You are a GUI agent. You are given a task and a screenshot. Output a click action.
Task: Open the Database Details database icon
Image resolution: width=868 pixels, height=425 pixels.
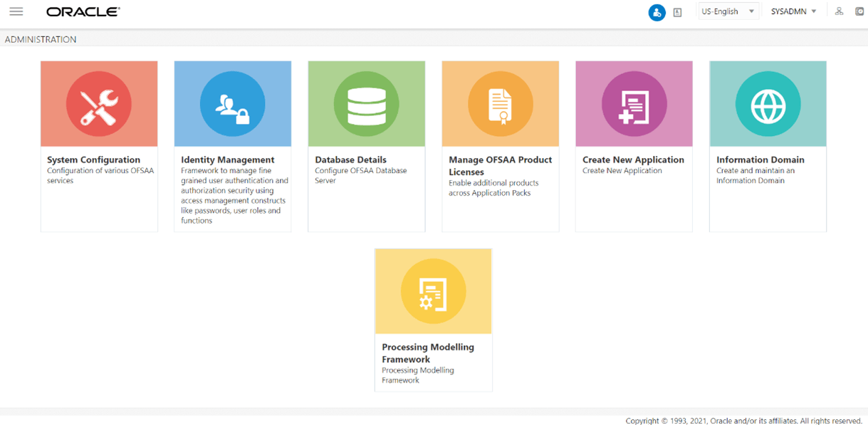(x=366, y=103)
